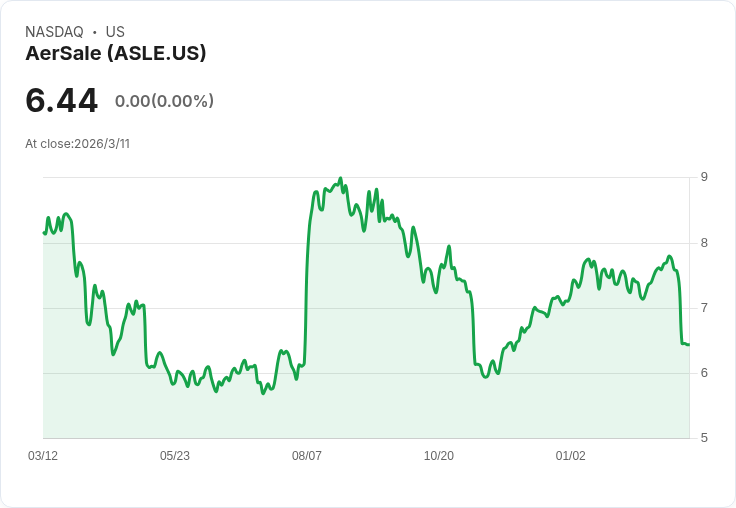
Task: Click the y-axis label 6
Action: [x=704, y=373]
